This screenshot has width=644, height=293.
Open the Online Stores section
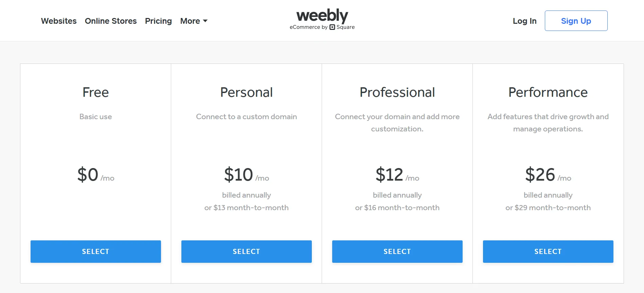(x=111, y=21)
